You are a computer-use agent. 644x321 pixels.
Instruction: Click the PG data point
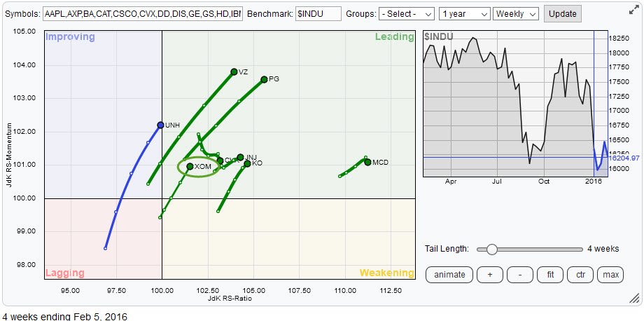(264, 79)
